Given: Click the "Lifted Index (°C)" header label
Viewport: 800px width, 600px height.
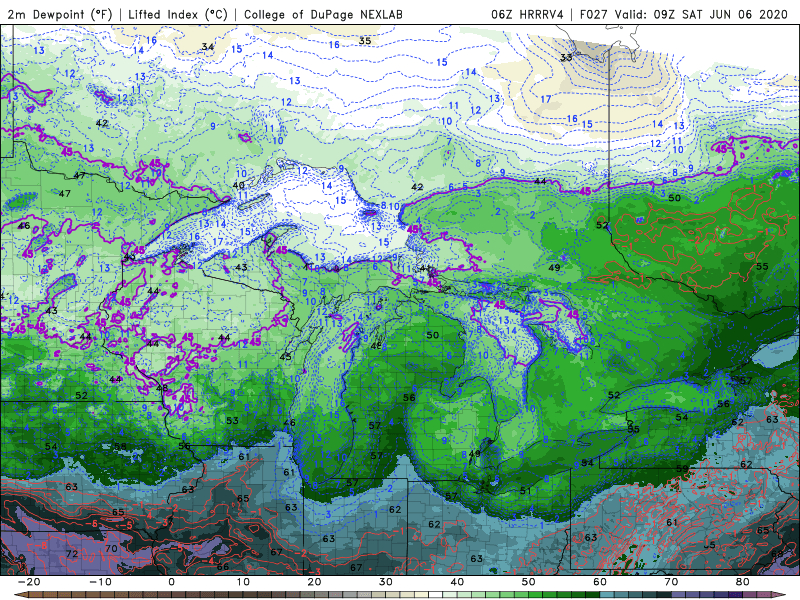Looking at the screenshot, I should point(178,14).
